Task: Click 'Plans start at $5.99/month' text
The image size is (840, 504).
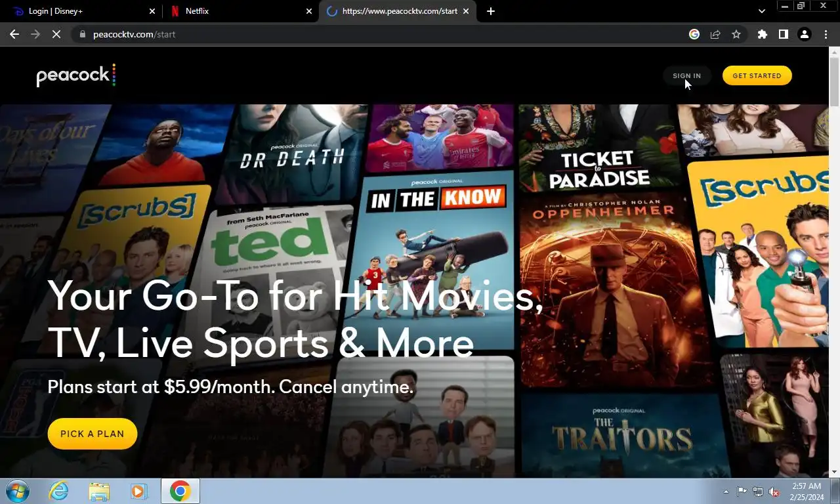Action: tap(230, 387)
